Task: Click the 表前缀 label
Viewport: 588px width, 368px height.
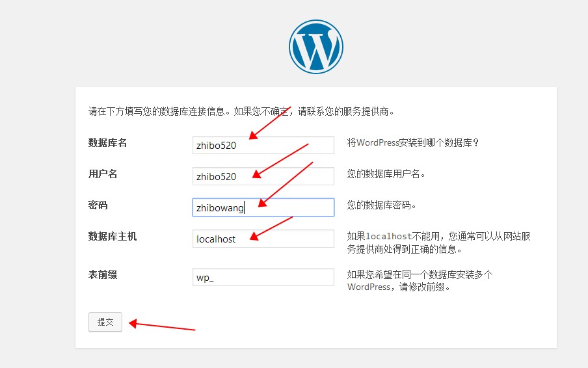Action: (103, 274)
